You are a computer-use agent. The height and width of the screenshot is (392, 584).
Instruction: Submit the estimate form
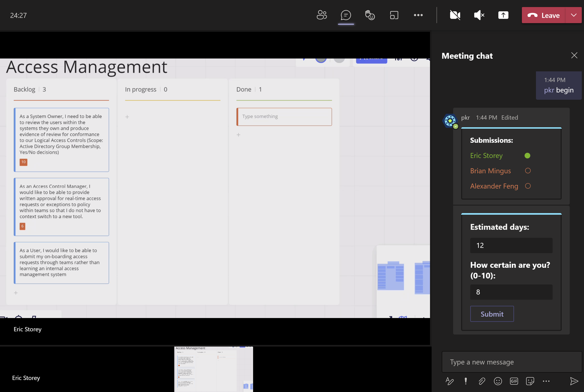point(492,314)
